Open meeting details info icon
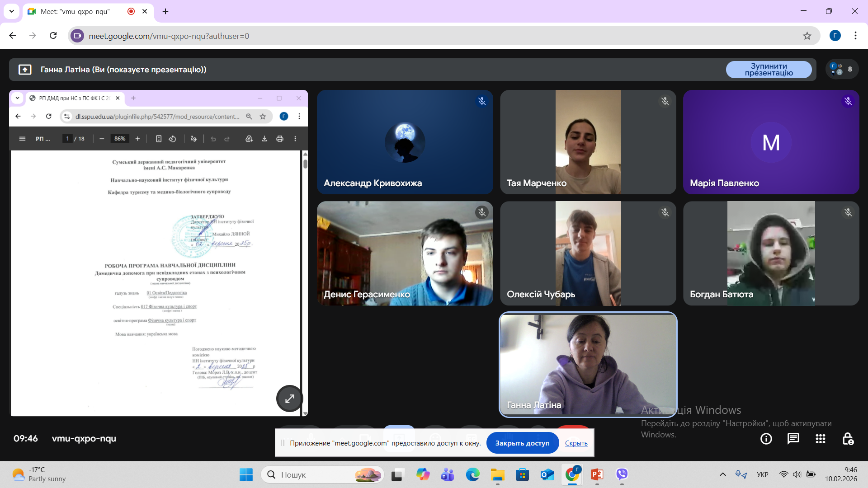The height and width of the screenshot is (488, 868). click(x=766, y=439)
